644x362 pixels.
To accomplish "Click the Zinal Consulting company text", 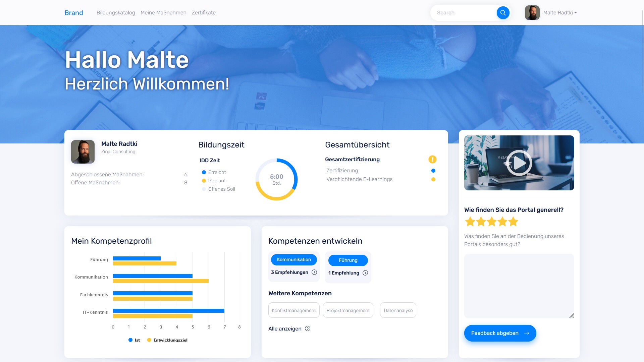I will point(118,152).
